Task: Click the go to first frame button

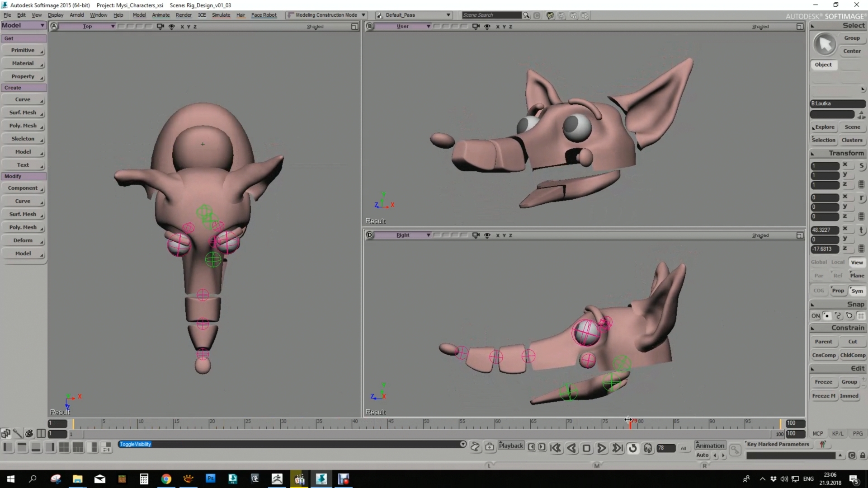Action: [556, 448]
